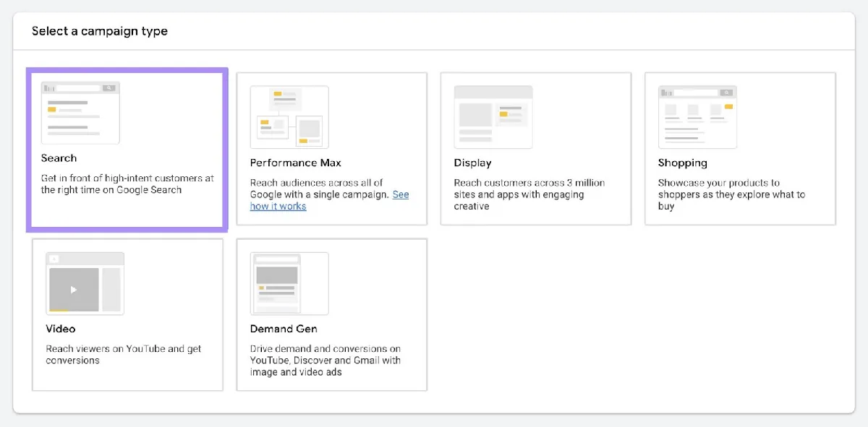
Task: Click Demand Gen description about Gmail ads
Action: (x=325, y=361)
